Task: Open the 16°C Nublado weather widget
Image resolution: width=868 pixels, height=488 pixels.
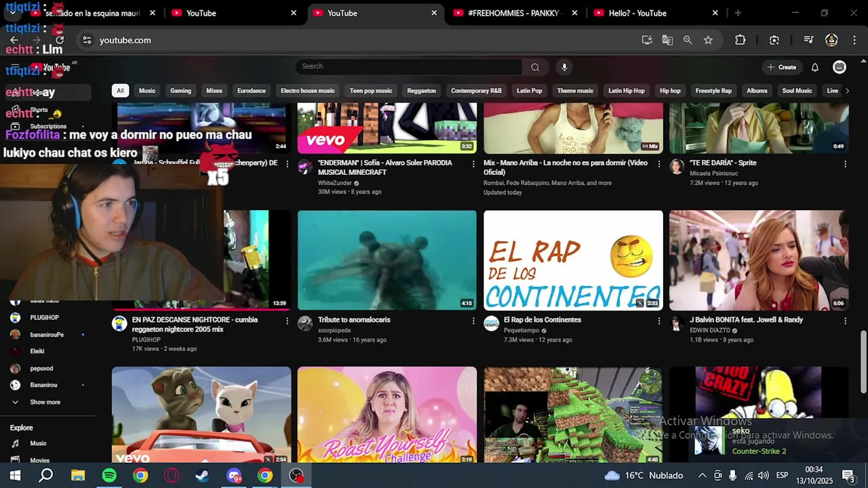Action: pyautogui.click(x=644, y=476)
